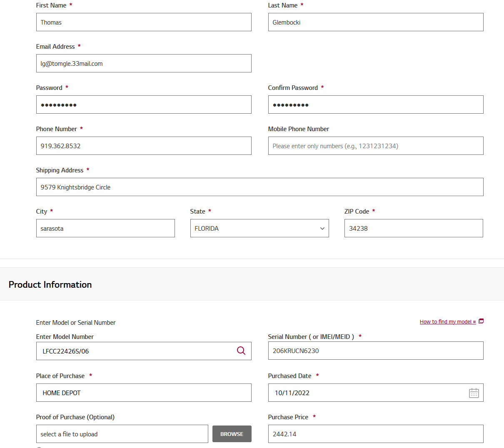Focus the First Name field containing Thomas

(144, 22)
